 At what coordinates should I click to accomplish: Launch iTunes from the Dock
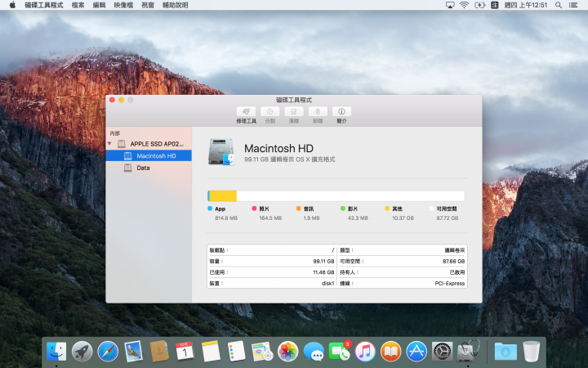(x=365, y=352)
